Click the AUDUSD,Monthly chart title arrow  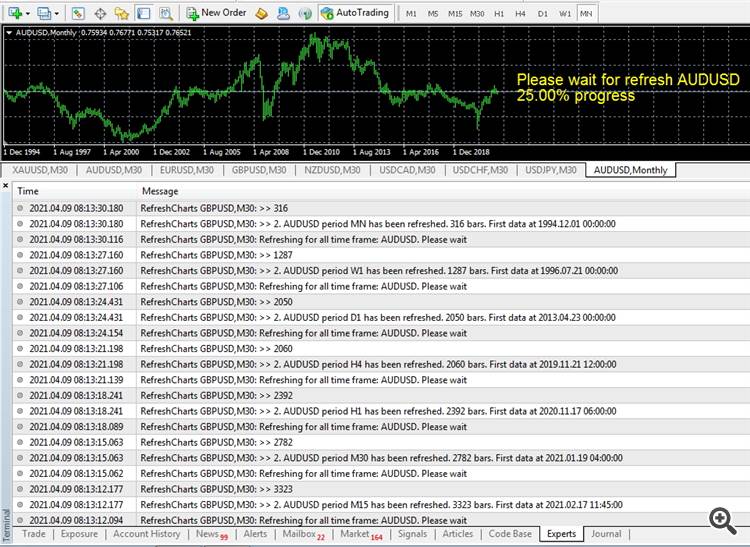click(9, 33)
